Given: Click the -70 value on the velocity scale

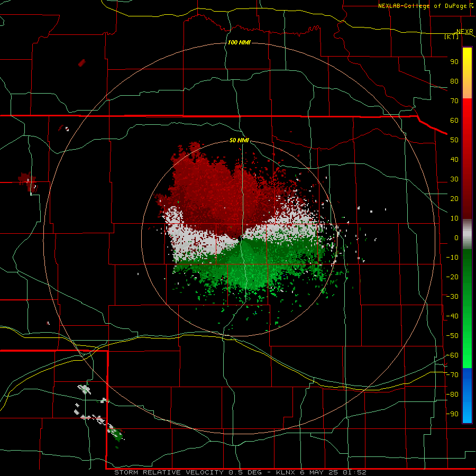Looking at the screenshot, I should [x=452, y=375].
